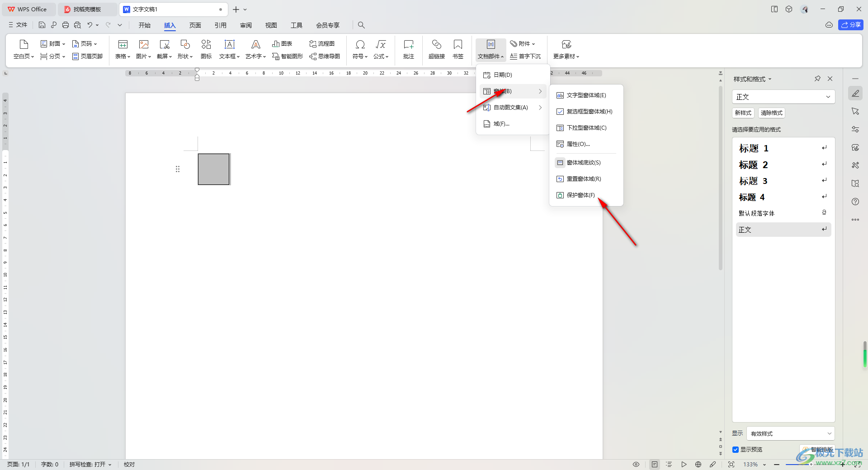Click the undo arrow icon
This screenshot has width=868, height=470.
90,25
